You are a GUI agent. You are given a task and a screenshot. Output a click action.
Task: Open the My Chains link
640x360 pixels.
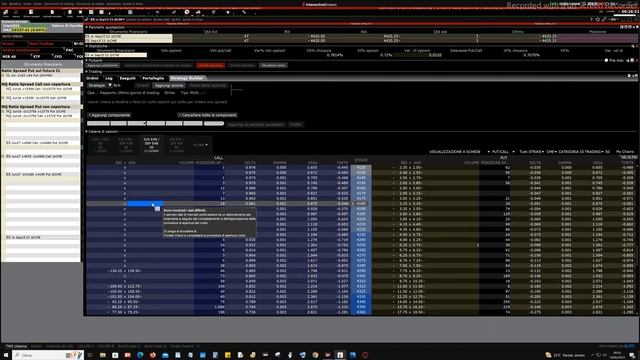624,152
